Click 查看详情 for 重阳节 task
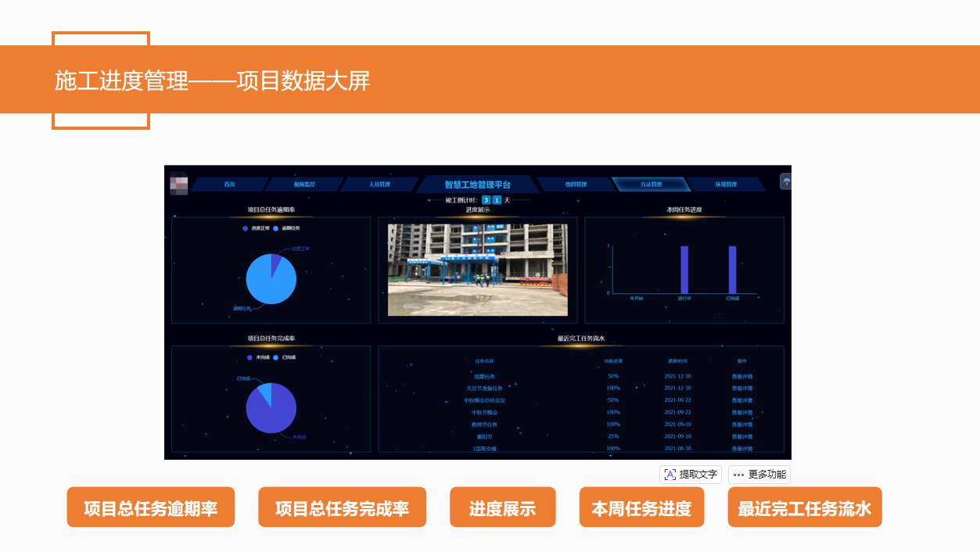Image resolution: width=980 pixels, height=552 pixels. pyautogui.click(x=741, y=436)
